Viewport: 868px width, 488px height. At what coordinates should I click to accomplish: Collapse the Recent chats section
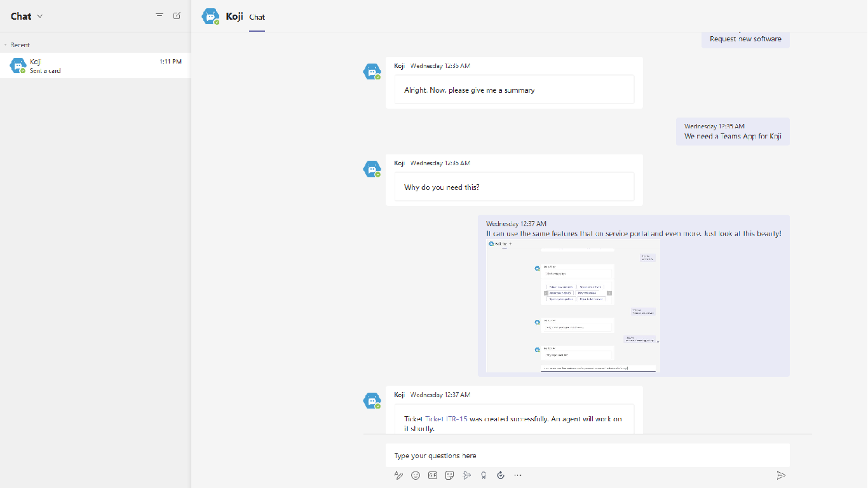click(x=6, y=45)
